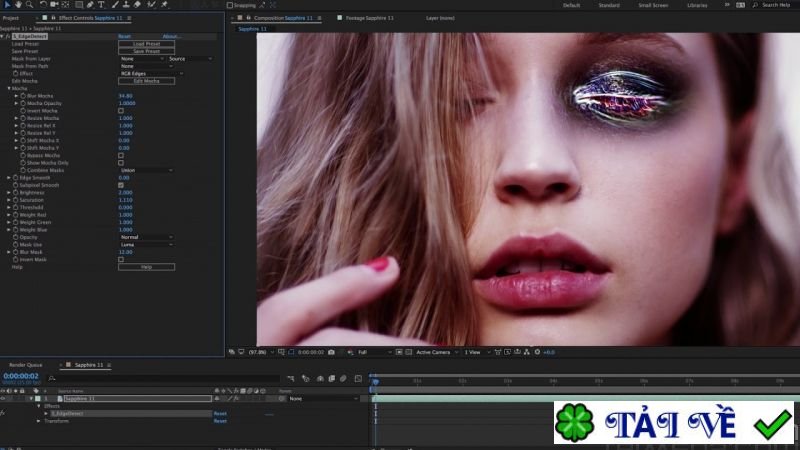800x450 pixels.
Task: Click the timeline current timecode 0:00:00:02
Action: tap(22, 377)
